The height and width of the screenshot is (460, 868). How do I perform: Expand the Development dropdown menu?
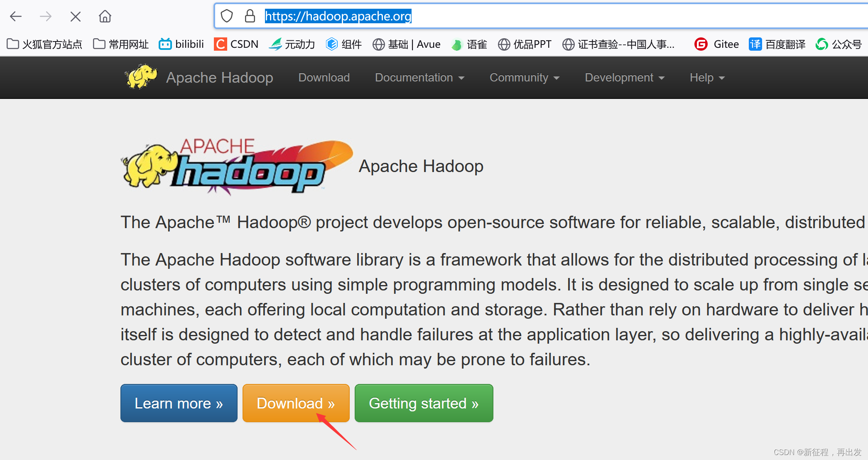(625, 78)
